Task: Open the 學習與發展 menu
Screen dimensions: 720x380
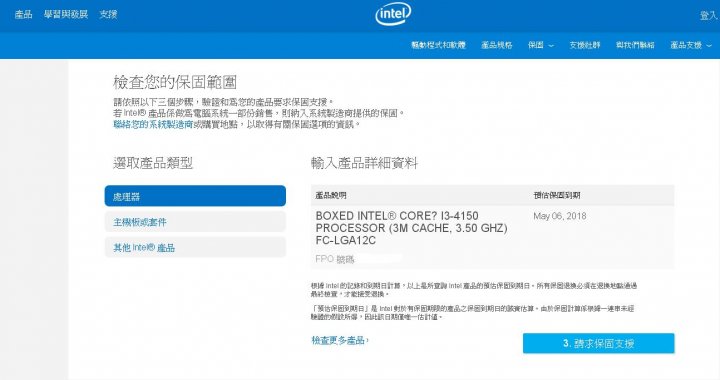Action: [x=66, y=14]
